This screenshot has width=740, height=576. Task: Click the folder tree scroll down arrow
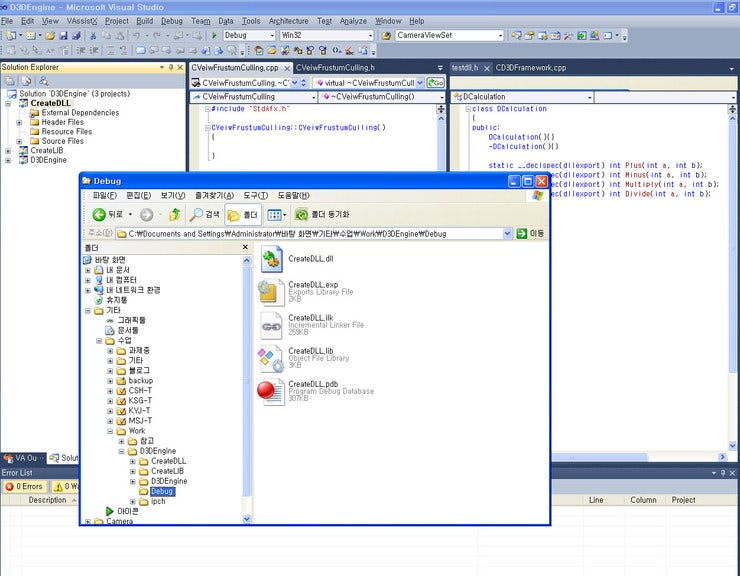pos(246,519)
